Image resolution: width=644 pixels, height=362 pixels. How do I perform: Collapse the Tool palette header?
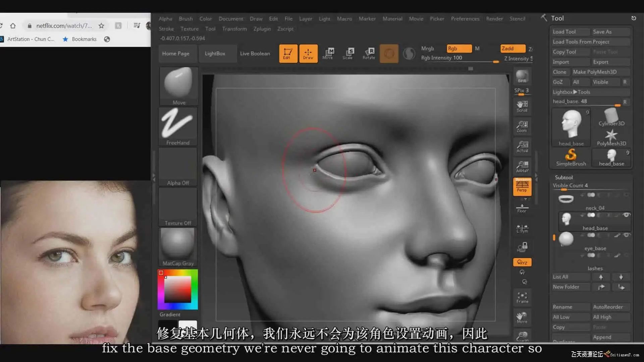click(x=557, y=18)
